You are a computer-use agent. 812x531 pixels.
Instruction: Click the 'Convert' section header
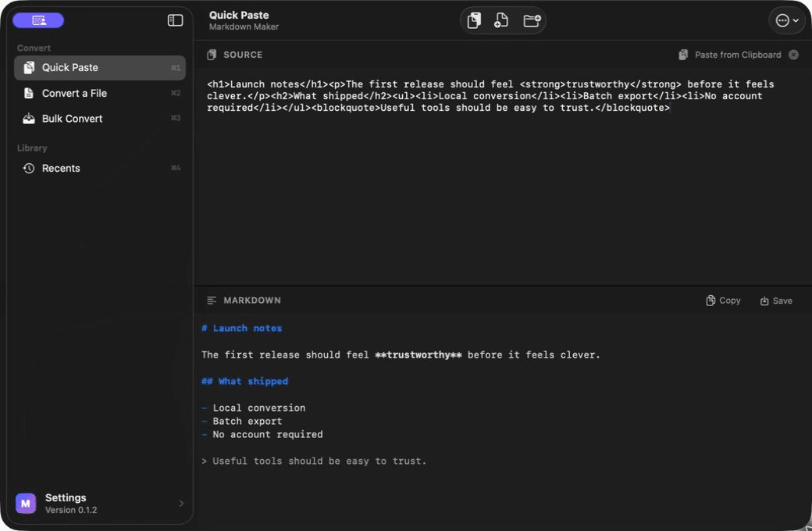[x=34, y=48]
